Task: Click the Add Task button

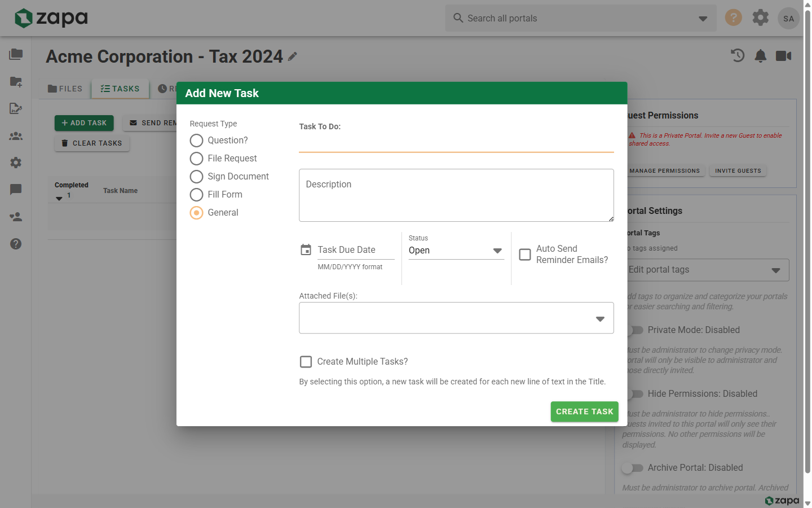Action: 84,123
